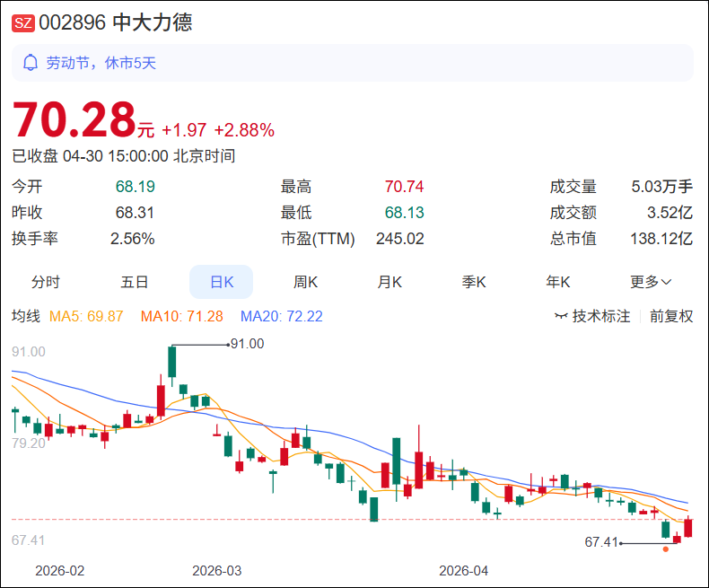
Task: Click the 2026-03 date axis label
Action: [216, 571]
